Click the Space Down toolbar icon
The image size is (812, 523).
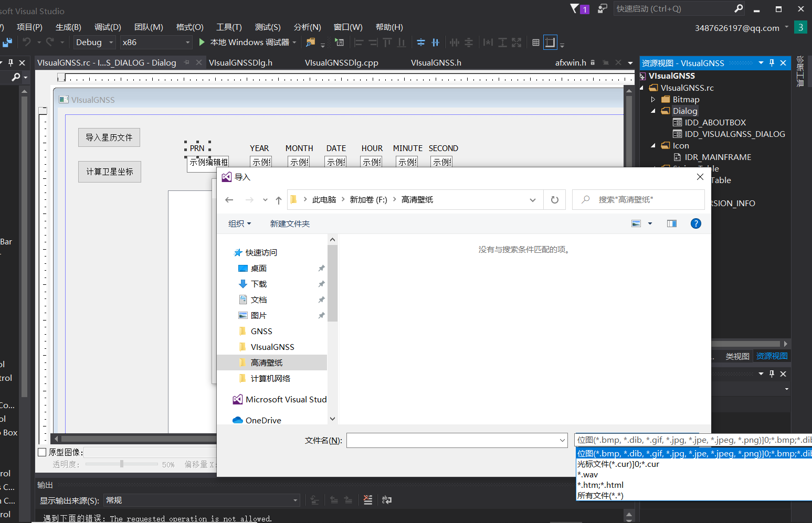469,42
